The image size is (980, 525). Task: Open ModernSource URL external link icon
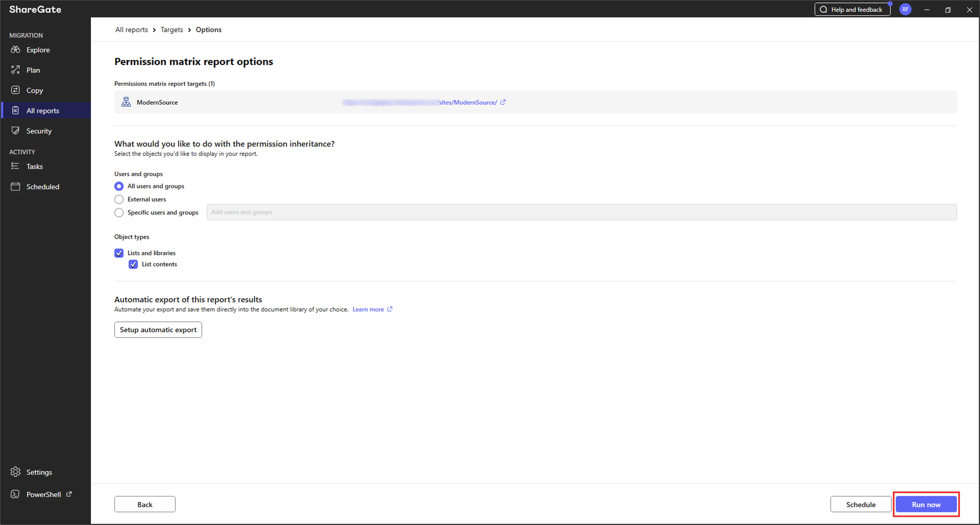pos(503,102)
